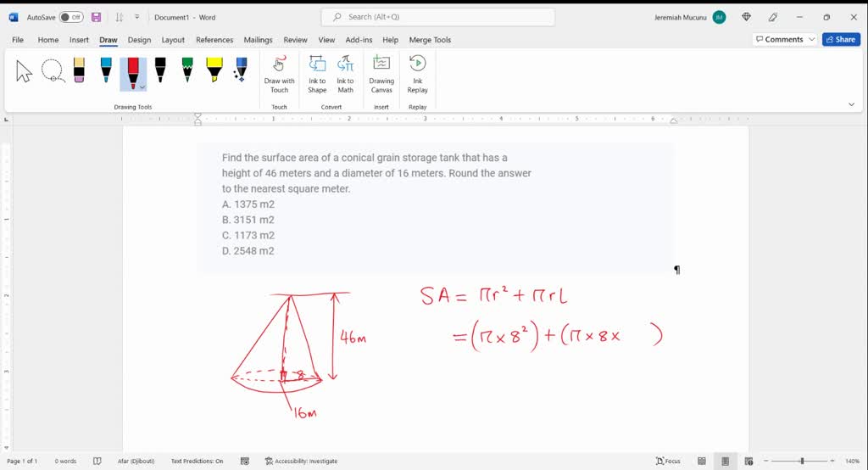
Task: Open the References tab
Action: point(214,40)
